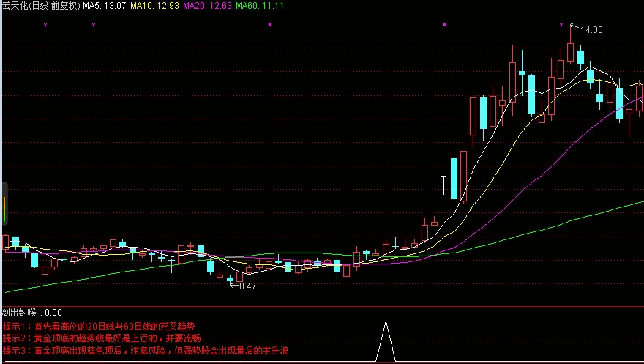Select the MA5: 13.07 indicator label
644x364 pixels.
pyautogui.click(x=105, y=6)
